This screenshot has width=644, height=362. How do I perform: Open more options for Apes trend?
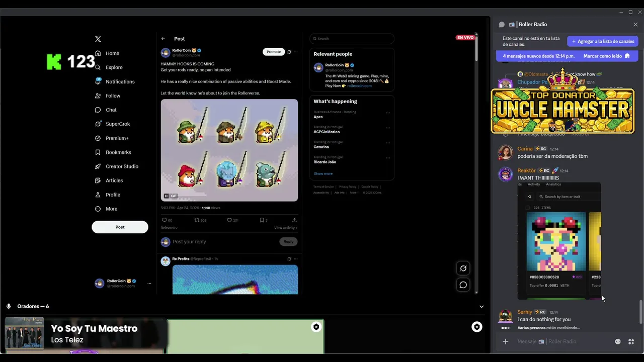[388, 113]
